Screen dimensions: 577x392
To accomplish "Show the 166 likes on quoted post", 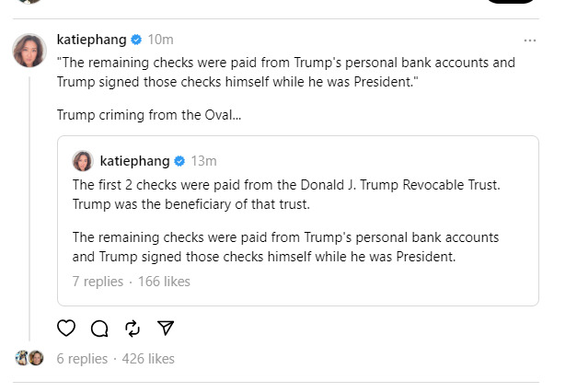I will (x=164, y=282).
